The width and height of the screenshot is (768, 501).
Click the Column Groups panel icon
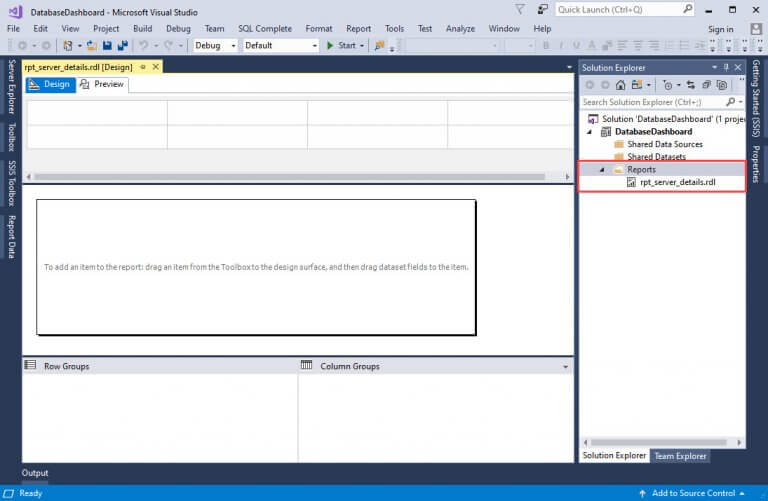tap(307, 365)
